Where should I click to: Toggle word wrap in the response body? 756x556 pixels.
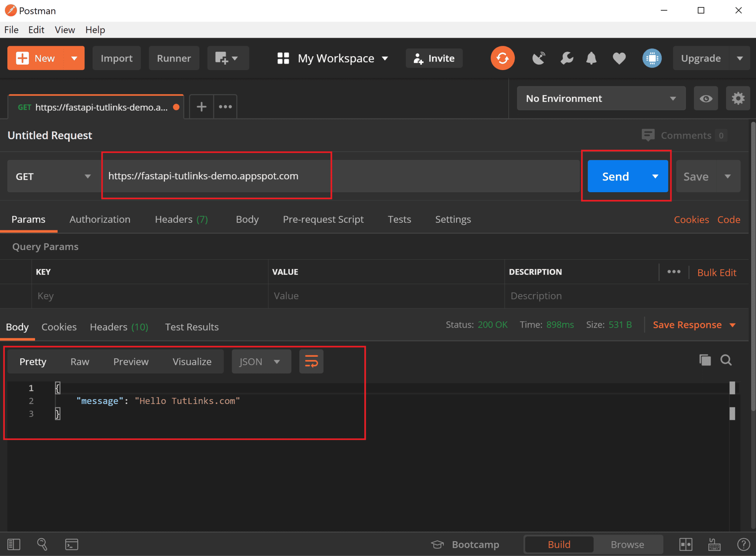311,362
